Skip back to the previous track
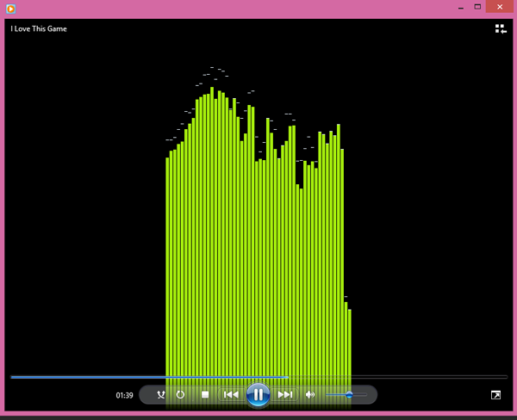 pyautogui.click(x=230, y=395)
